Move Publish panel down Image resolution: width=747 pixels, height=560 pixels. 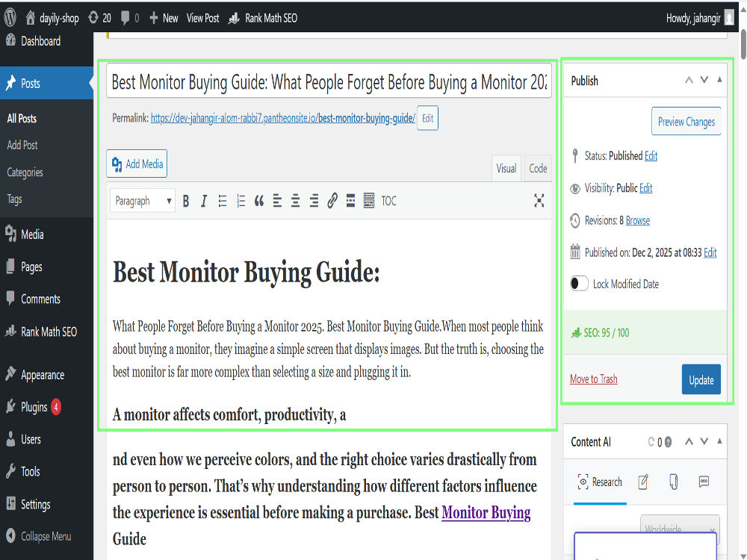[x=704, y=80]
